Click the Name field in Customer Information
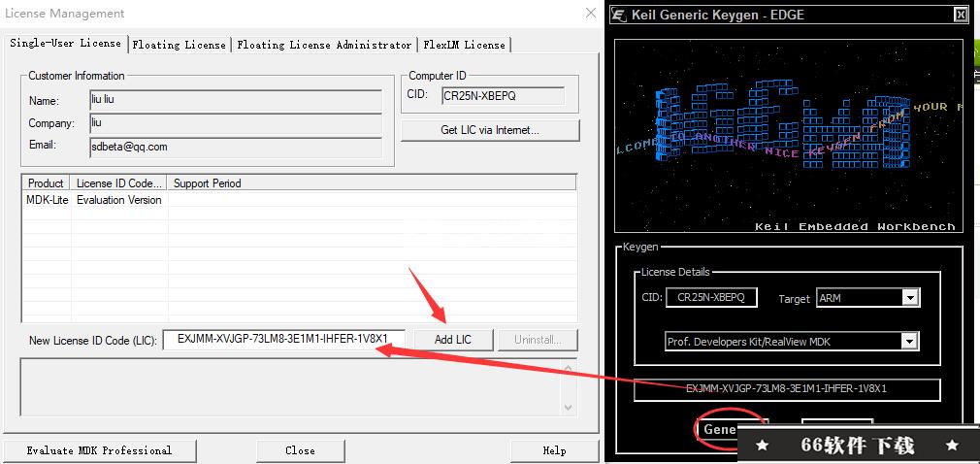Viewport: 980px width, 464px height. tap(236, 101)
